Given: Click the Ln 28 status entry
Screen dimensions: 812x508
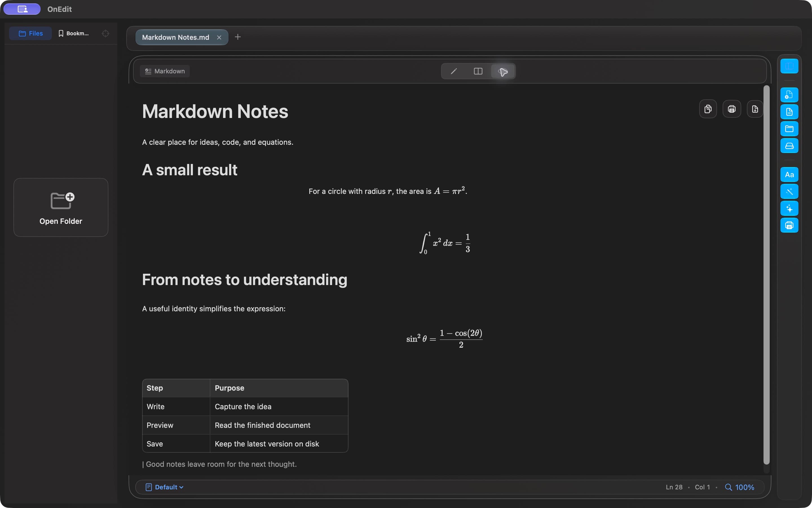Looking at the screenshot, I should [x=674, y=487].
